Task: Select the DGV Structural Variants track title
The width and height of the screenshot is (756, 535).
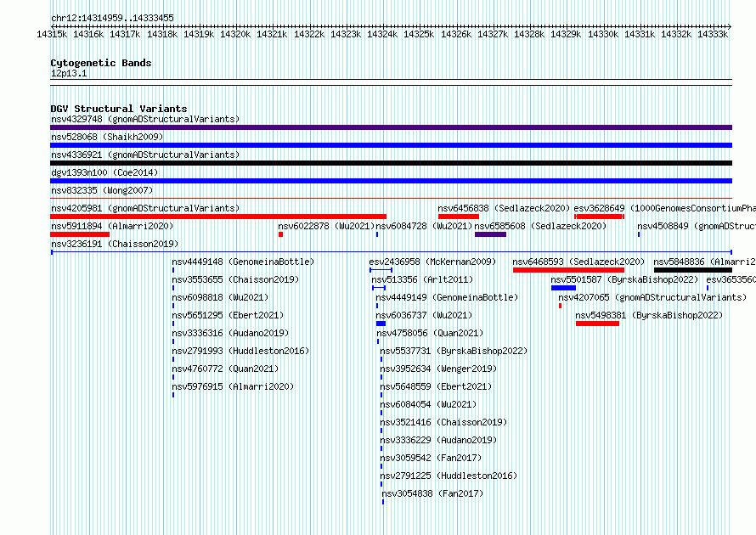Action: (x=119, y=109)
